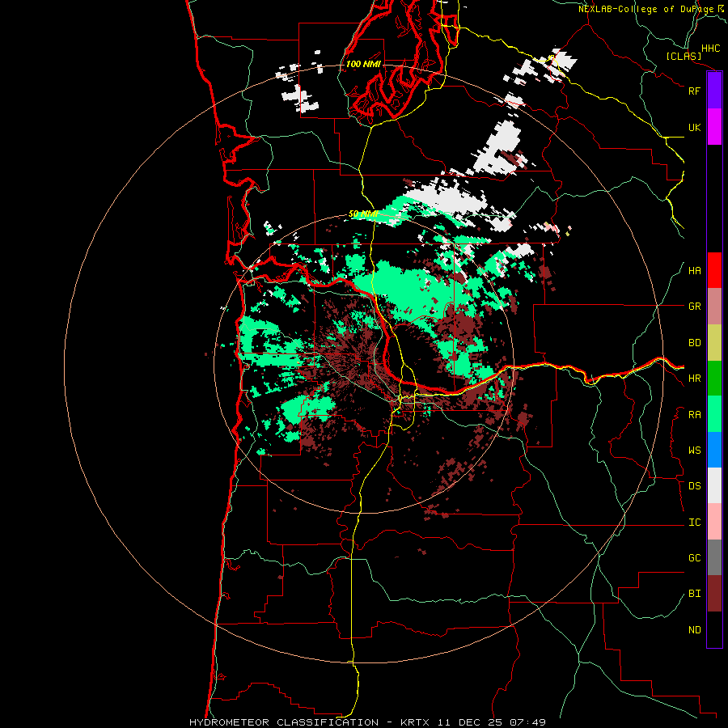Click the DS legend label
The height and width of the screenshot is (728, 728).
click(694, 486)
